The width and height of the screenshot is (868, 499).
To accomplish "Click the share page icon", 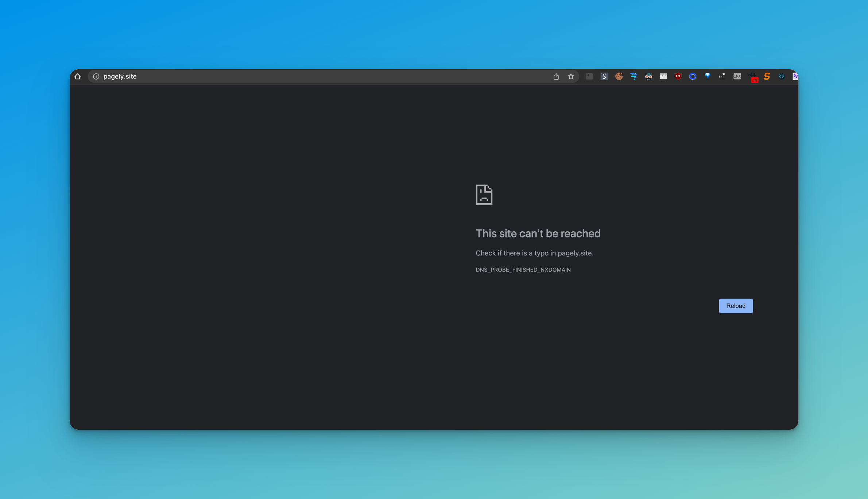I will tap(556, 76).
